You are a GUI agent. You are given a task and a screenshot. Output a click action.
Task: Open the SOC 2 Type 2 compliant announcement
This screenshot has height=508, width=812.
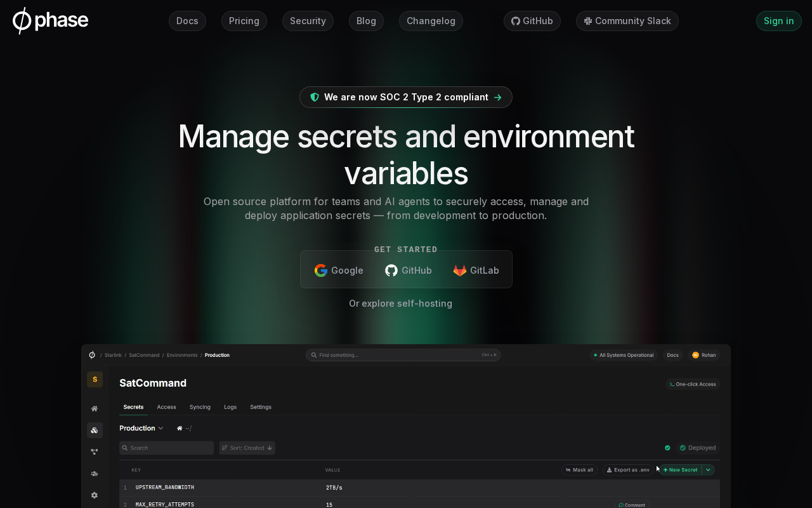(406, 97)
